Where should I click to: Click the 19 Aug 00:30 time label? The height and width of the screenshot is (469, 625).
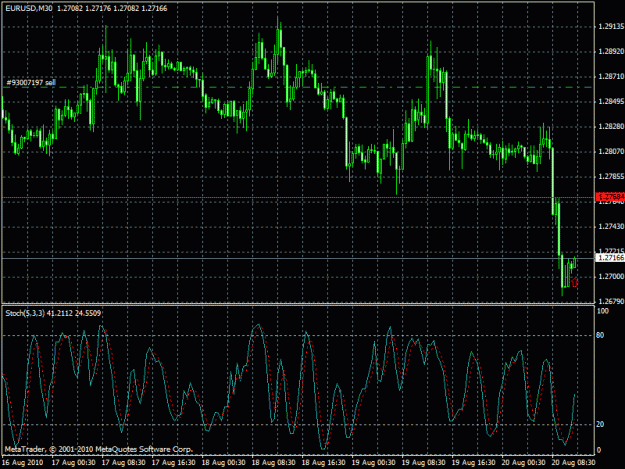click(x=373, y=463)
